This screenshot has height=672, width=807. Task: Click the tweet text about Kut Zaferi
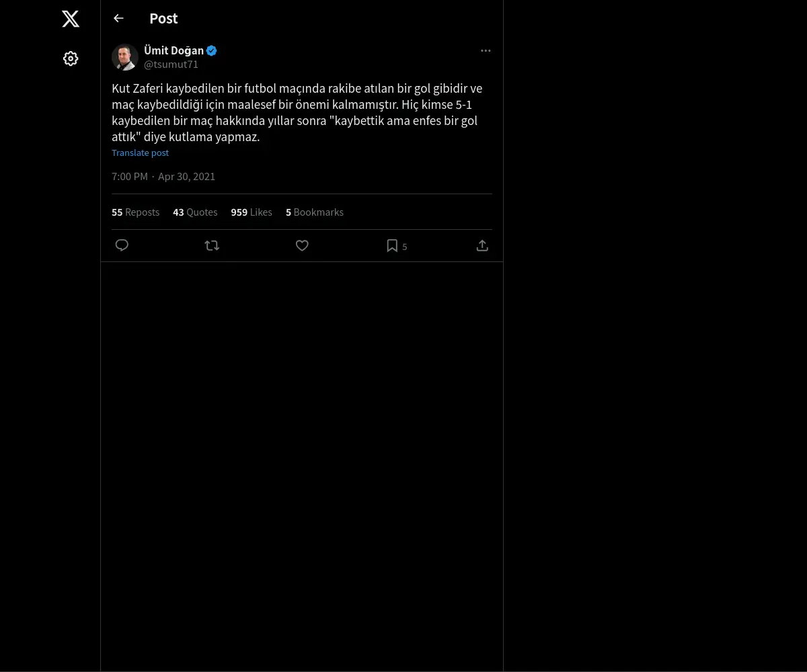click(296, 112)
